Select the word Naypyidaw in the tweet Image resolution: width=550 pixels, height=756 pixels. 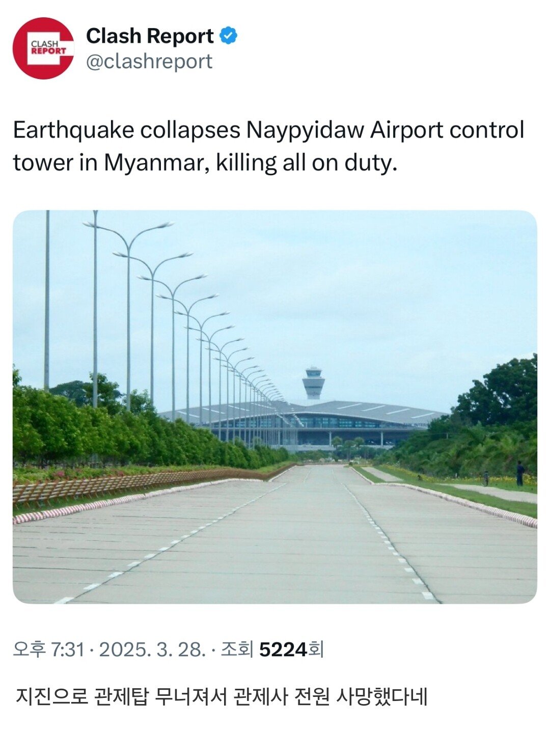click(306, 130)
